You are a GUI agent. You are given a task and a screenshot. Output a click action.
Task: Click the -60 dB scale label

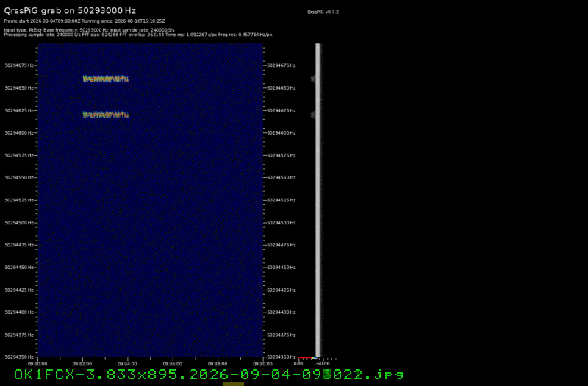323,363
